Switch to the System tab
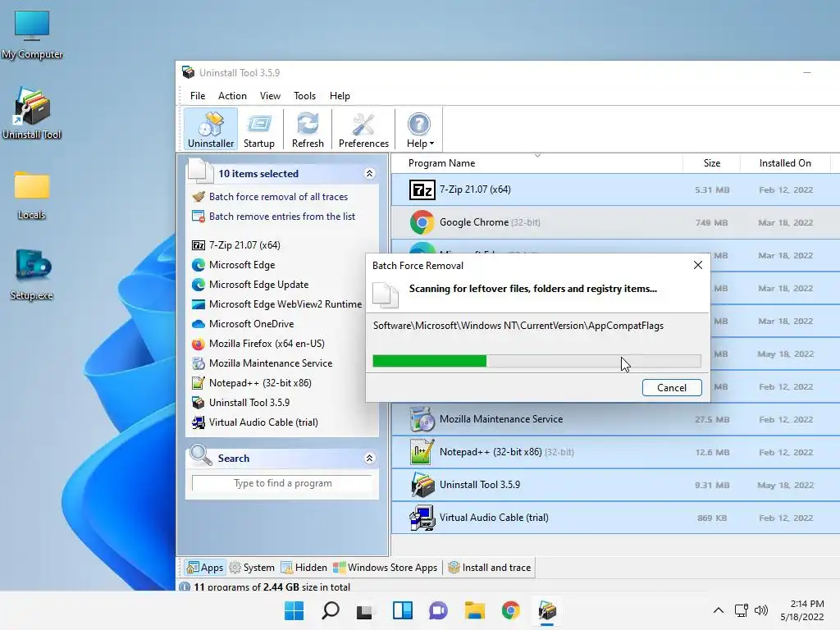The image size is (840, 630). click(252, 568)
